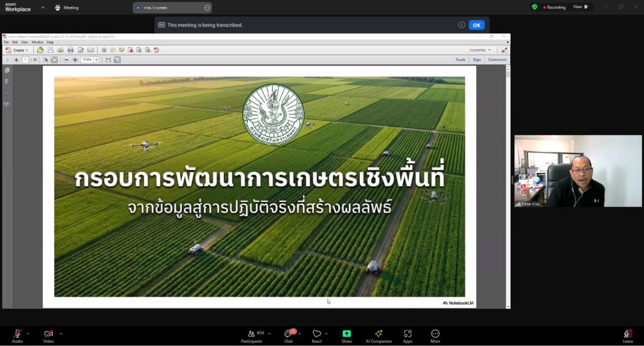
Task: Open the View layout dropdown
Action: coord(580,7)
